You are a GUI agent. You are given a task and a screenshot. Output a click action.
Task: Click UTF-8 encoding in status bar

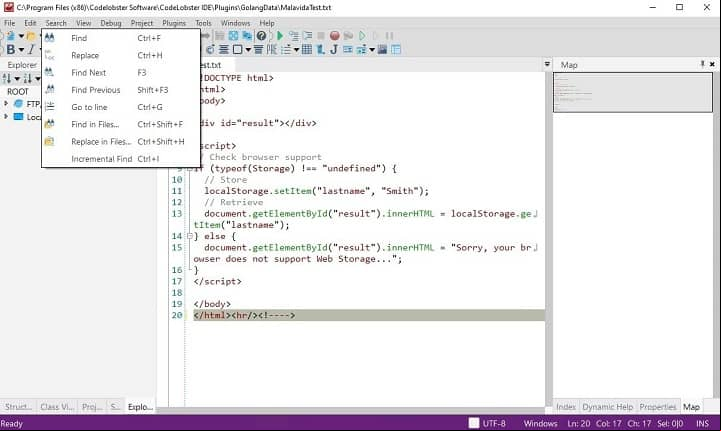tap(494, 423)
